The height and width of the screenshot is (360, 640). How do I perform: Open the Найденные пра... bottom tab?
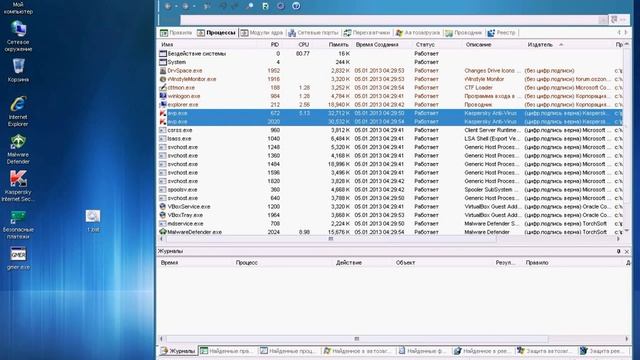click(x=228, y=351)
